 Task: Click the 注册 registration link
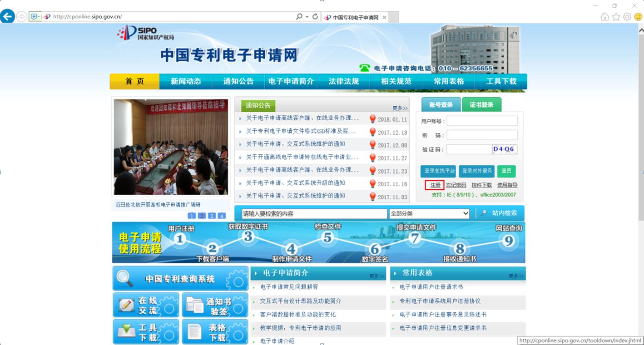pos(435,185)
